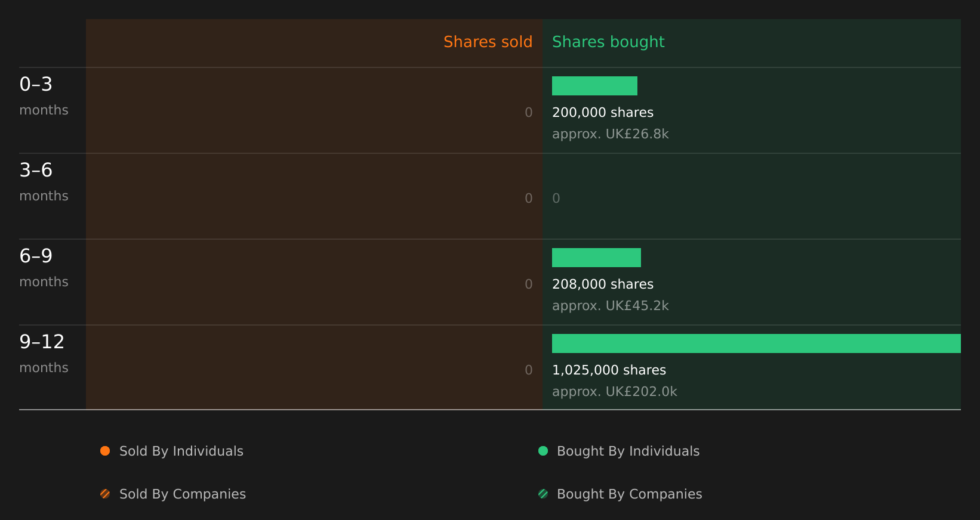
Task: Click the approx. UK£202.0k text
Action: pyautogui.click(x=615, y=392)
